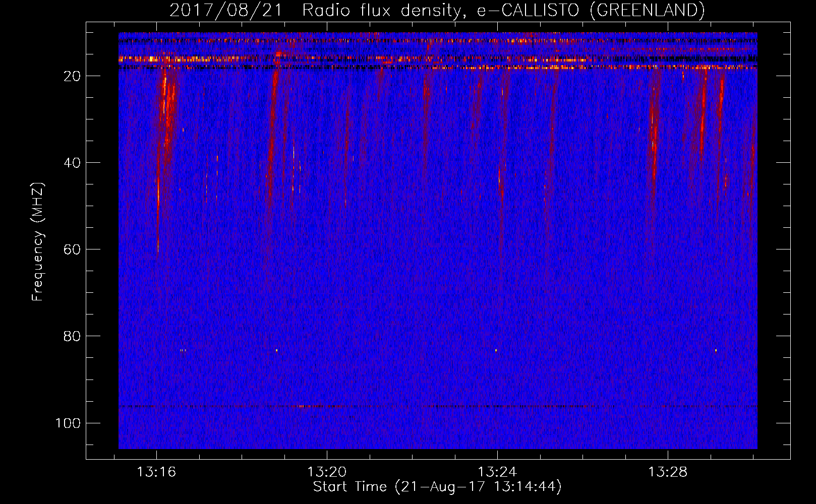
Task: Click the "80" frequency tick label
Action: [x=72, y=336]
